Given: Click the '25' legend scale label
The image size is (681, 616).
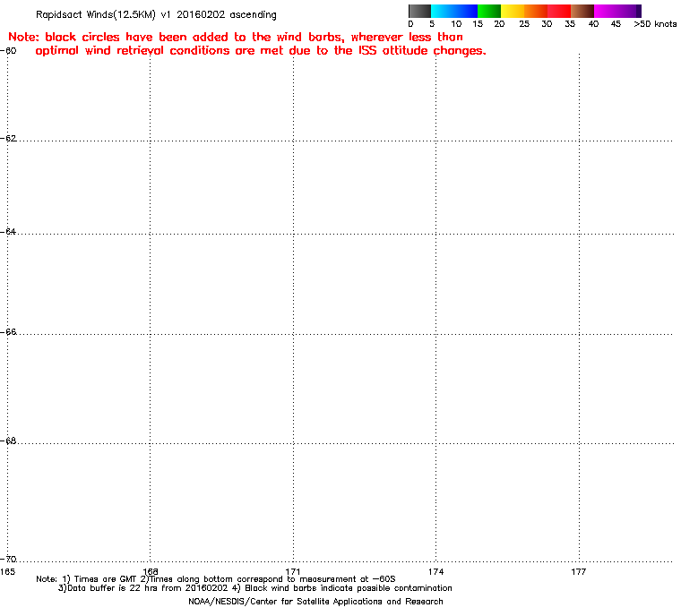Looking at the screenshot, I should [524, 24].
